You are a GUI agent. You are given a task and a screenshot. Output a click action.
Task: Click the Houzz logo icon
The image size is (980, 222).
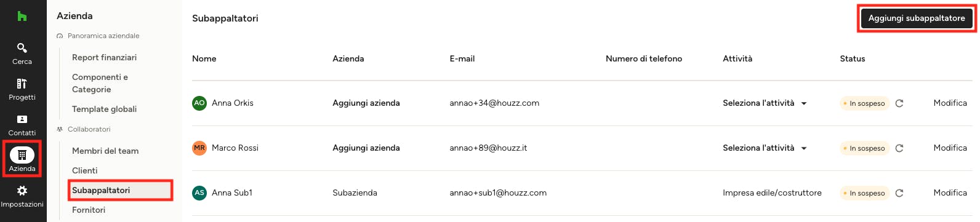22,16
